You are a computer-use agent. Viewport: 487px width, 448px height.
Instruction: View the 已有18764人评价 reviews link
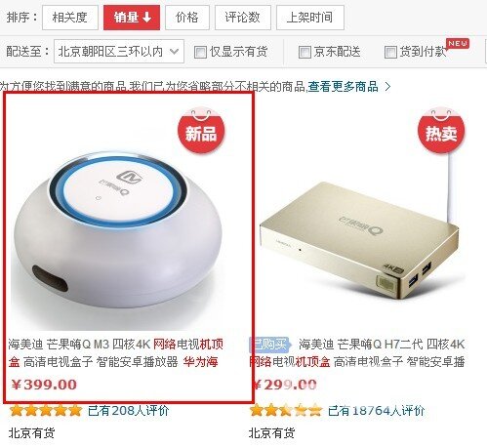coord(376,411)
